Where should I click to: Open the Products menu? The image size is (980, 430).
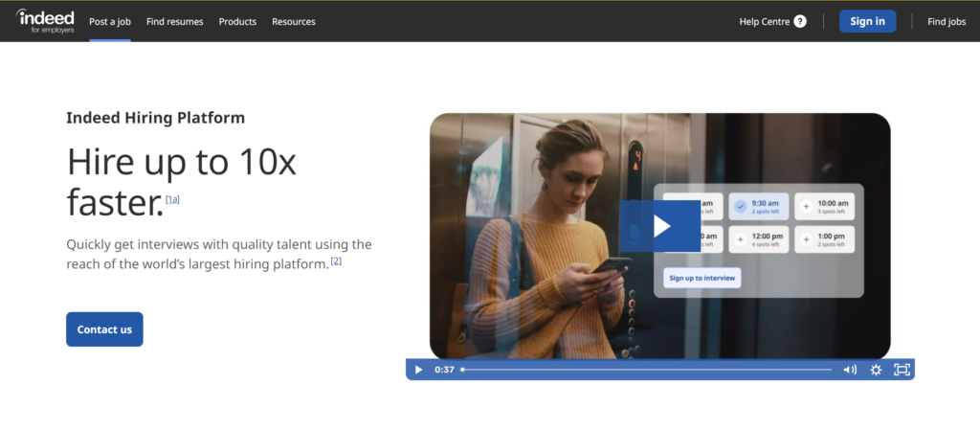click(x=237, y=21)
